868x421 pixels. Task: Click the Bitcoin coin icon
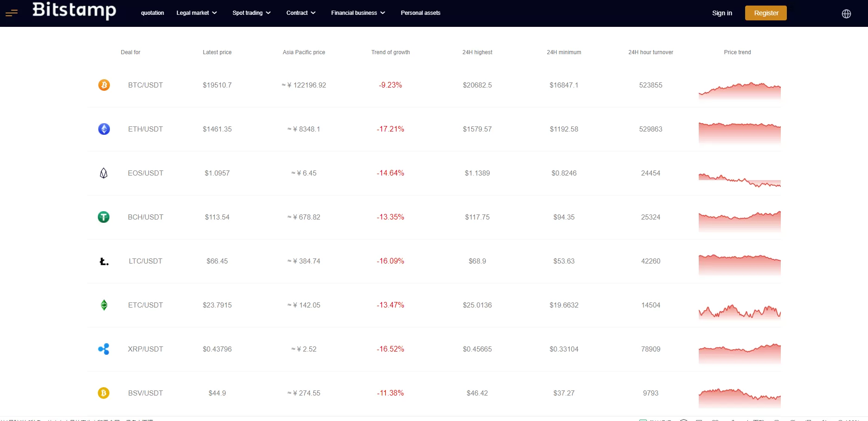[x=104, y=85]
